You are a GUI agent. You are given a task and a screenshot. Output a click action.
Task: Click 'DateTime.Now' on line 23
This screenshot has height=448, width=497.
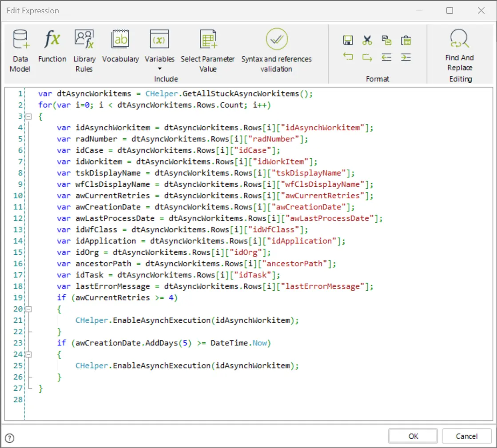[239, 343]
